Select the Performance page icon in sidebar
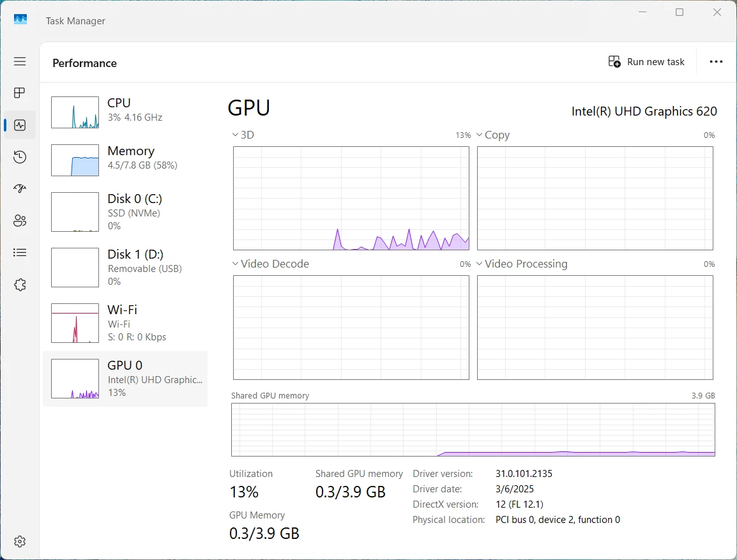 click(20, 125)
